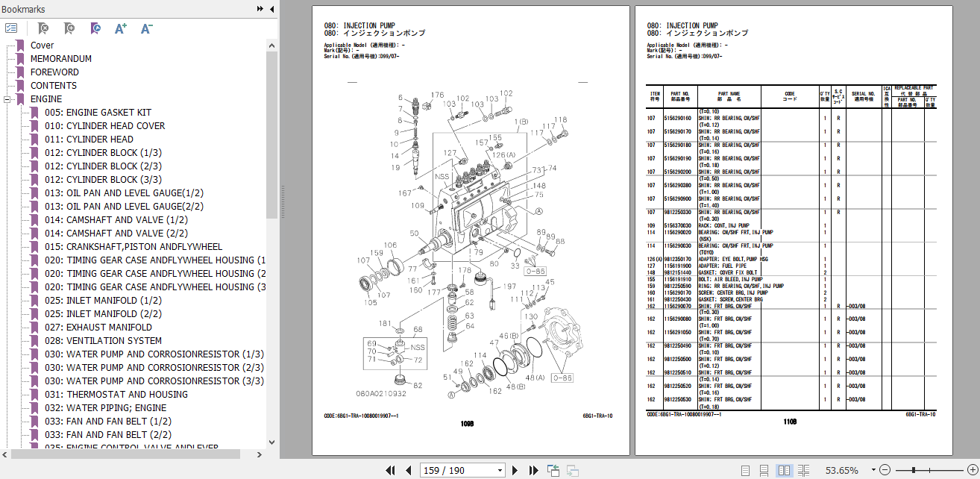Click the Bookmarks panel title
Screen dimensions: 980x479
tap(23, 9)
